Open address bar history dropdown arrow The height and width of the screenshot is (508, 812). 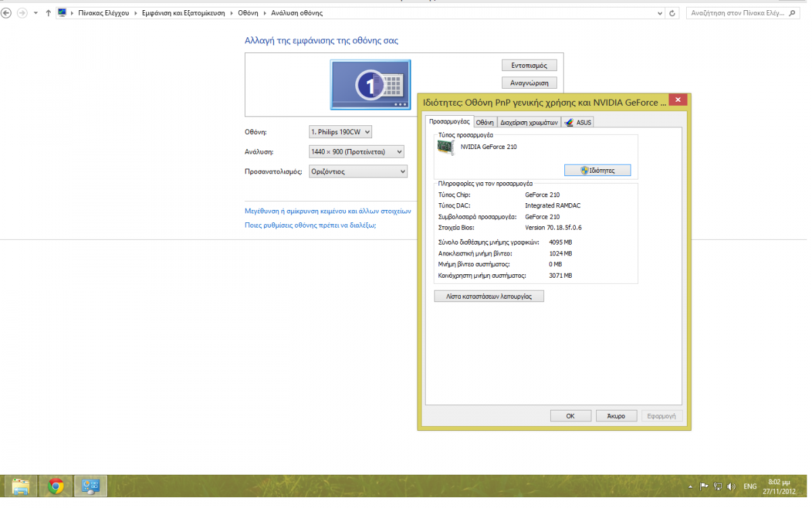tap(660, 13)
